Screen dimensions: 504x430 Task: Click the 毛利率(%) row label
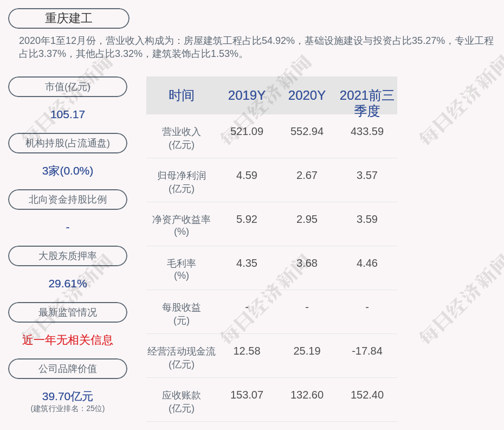click(x=182, y=269)
